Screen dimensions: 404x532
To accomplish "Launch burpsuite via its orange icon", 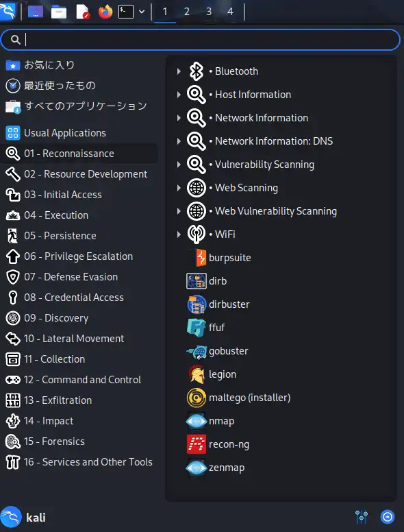I will tap(201, 258).
